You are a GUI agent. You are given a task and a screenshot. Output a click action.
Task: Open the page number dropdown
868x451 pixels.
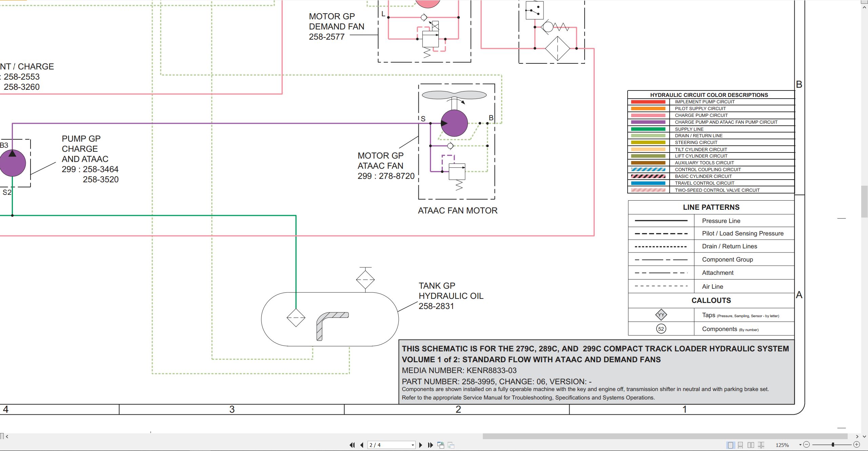tap(413, 445)
